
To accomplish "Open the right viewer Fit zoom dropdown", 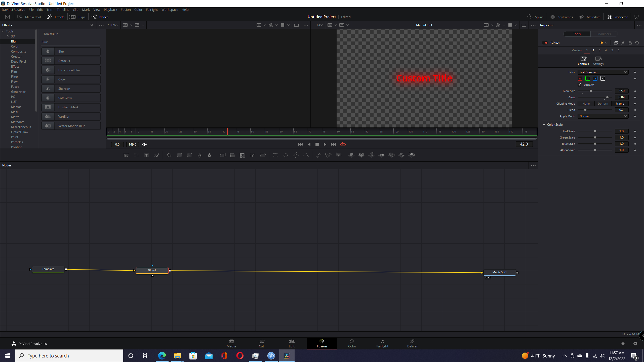I will (320, 25).
